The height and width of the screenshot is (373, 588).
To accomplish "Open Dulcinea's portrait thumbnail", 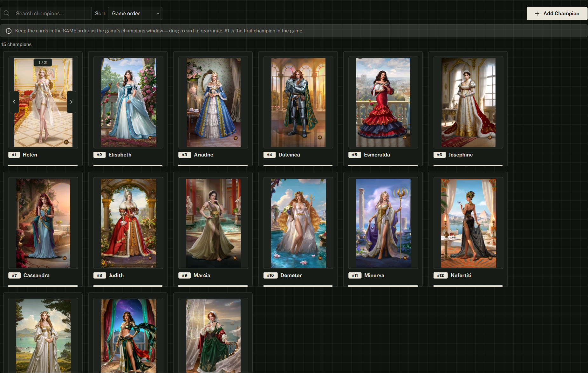I will (298, 103).
